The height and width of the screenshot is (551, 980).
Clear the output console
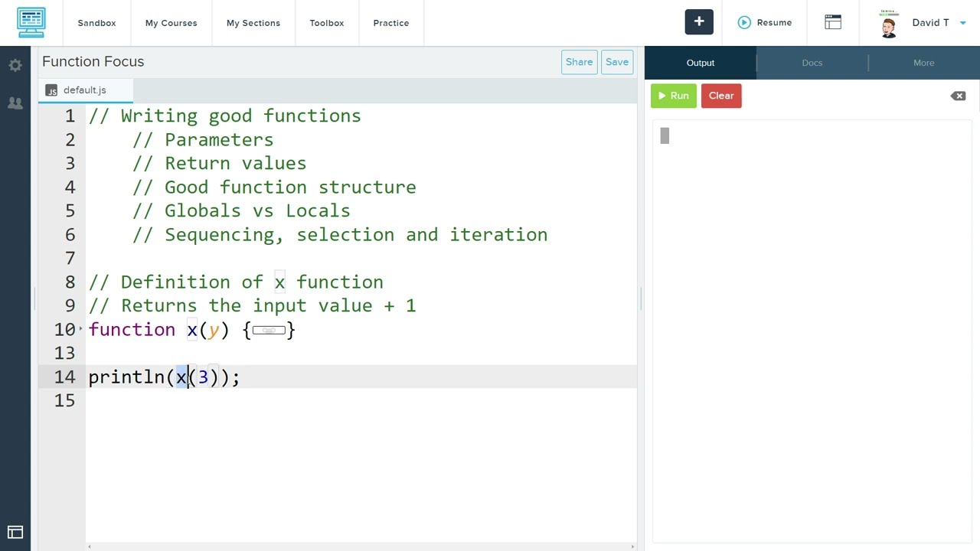tap(721, 96)
